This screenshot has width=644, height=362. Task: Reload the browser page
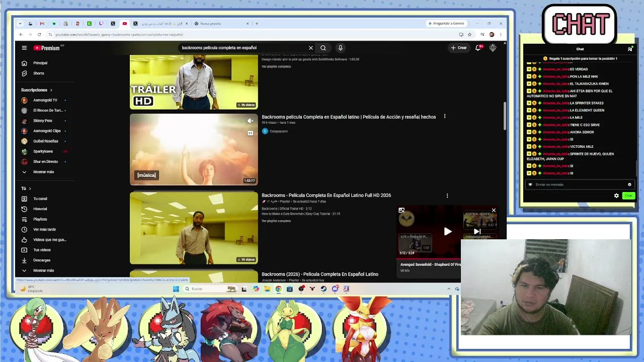(39, 35)
